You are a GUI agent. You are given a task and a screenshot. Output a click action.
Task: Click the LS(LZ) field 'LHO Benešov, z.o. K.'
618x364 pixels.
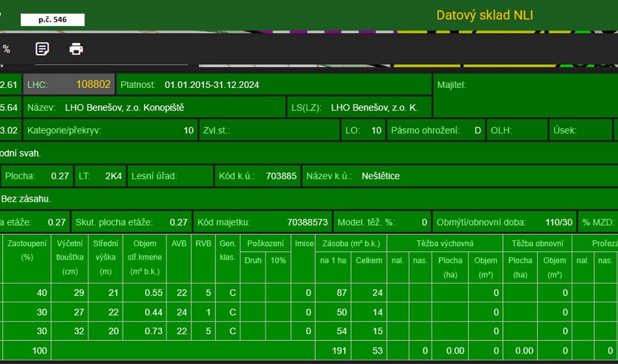359,107
